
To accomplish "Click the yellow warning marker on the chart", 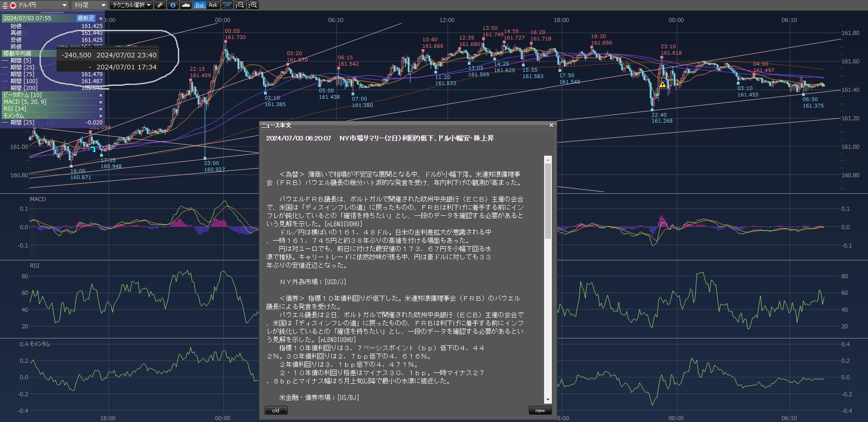I will pyautogui.click(x=662, y=84).
